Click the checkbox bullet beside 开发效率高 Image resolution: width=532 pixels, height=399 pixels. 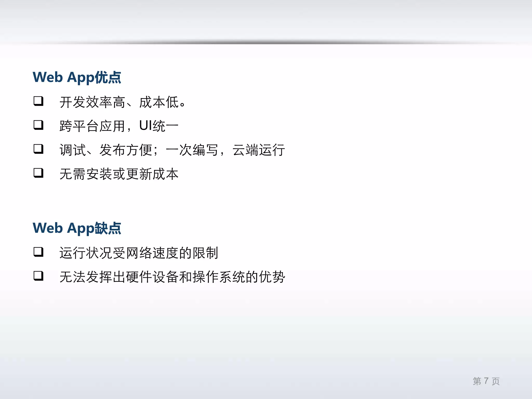(x=38, y=101)
